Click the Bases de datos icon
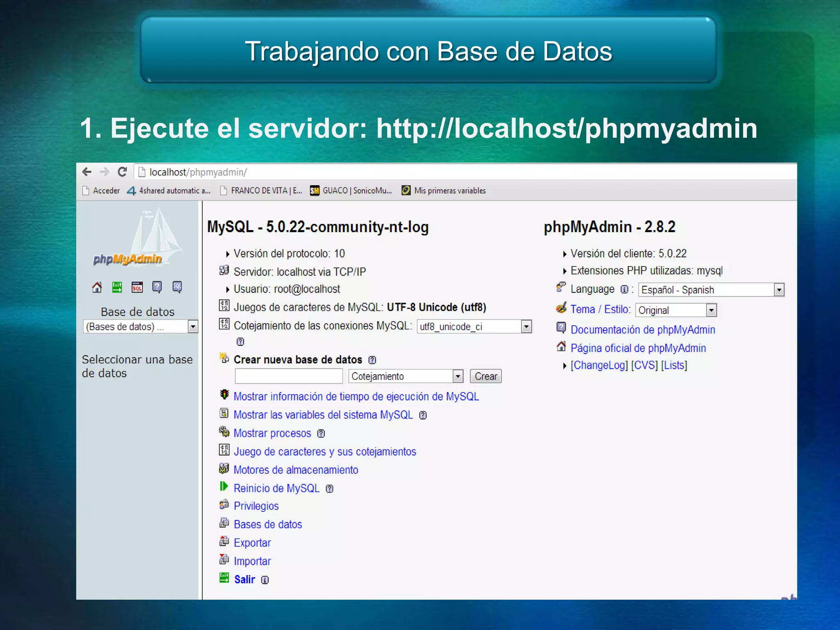 tap(224, 523)
